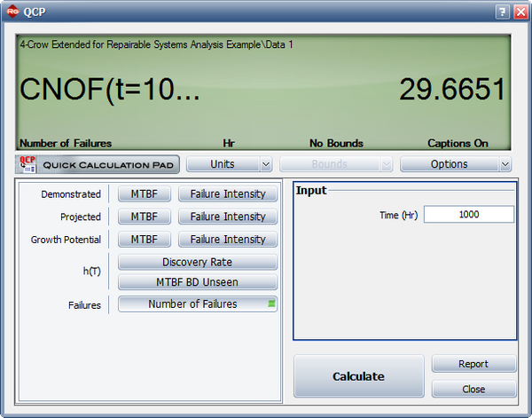532x418 pixels.
Task: Select Growth Potential MTBF
Action: coord(145,240)
